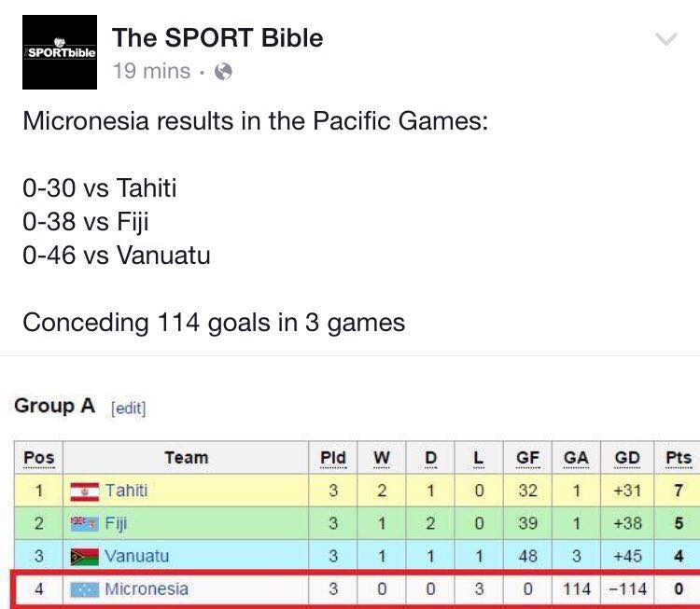700x609 pixels.
Task: Click the GF column header
Action: coord(527,458)
